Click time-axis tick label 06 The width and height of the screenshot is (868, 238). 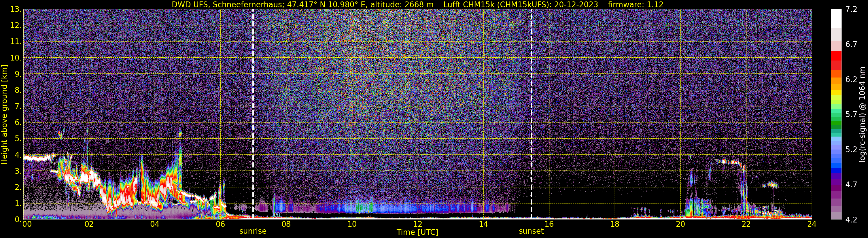pyautogui.click(x=220, y=224)
